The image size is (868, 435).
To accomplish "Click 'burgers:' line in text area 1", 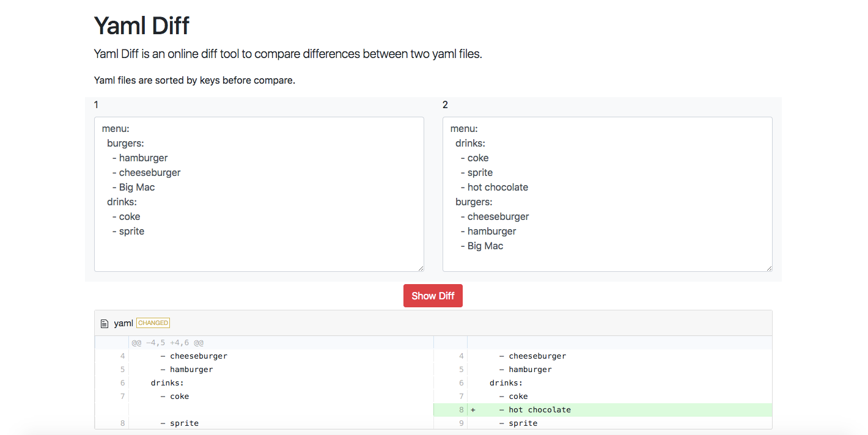I will [125, 143].
